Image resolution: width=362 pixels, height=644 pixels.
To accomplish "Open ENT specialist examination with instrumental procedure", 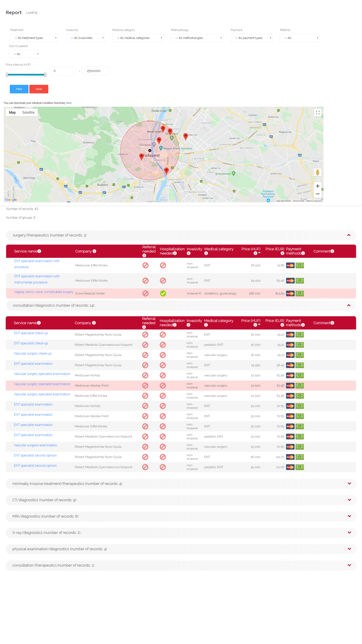I will [37, 279].
